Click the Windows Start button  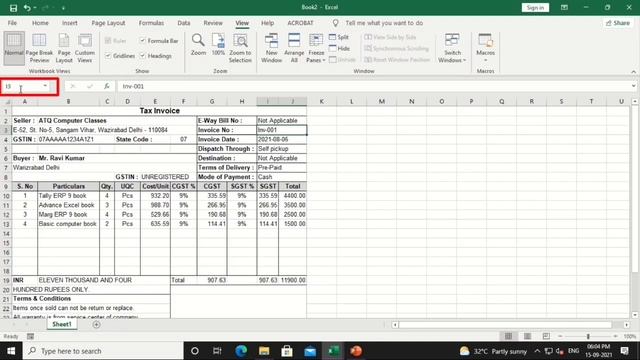coord(11,351)
